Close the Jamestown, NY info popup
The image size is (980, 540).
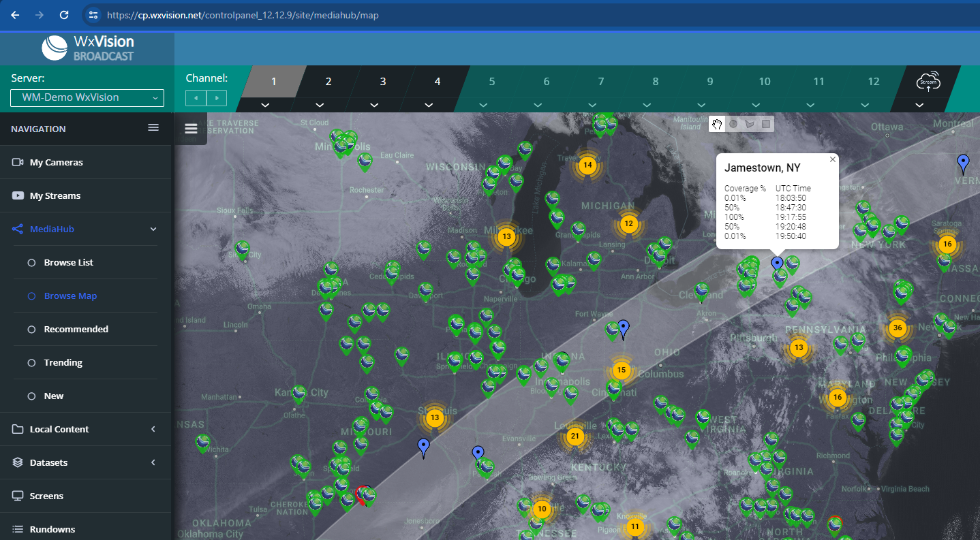coord(832,159)
